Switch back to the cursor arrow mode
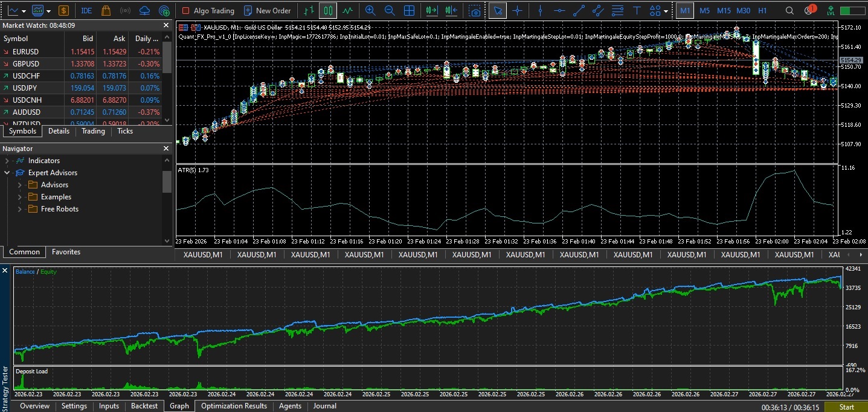Viewport: 868px width, 412px height. [x=498, y=10]
